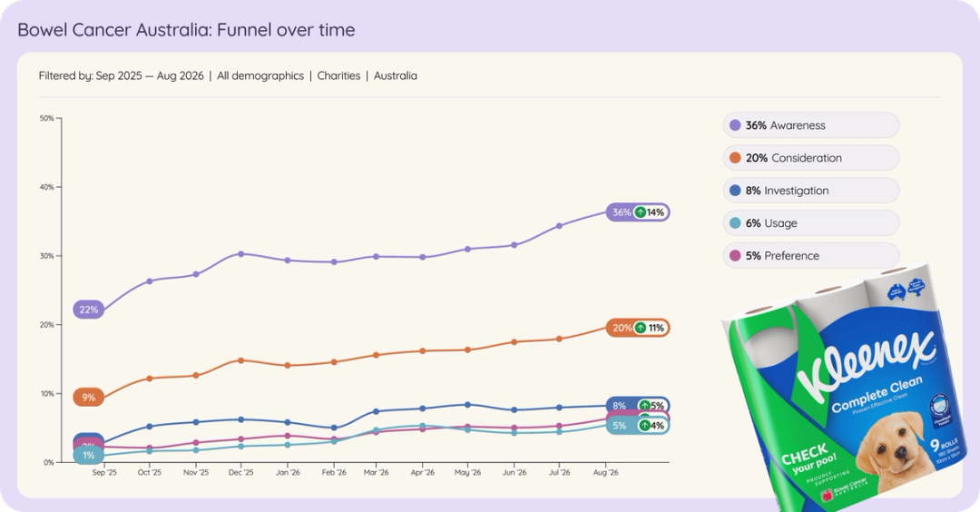The width and height of the screenshot is (980, 512).
Task: Click the green up-arrow icon in 5% Usage badge
Action: 643,426
